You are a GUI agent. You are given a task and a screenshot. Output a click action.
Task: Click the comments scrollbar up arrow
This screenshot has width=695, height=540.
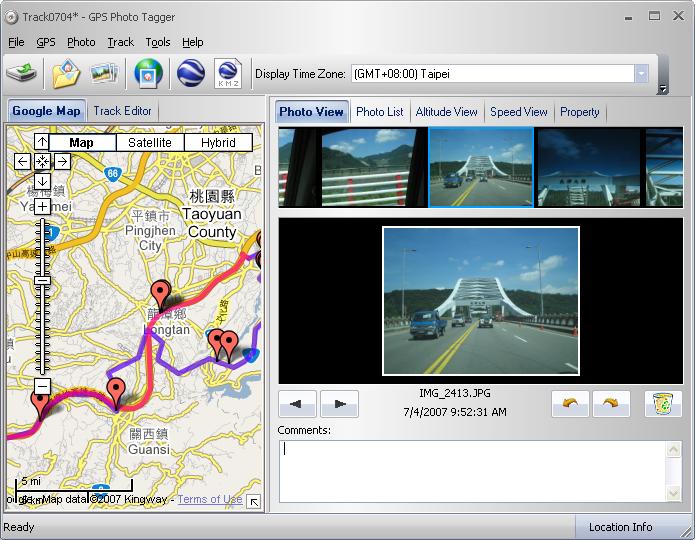[674, 450]
